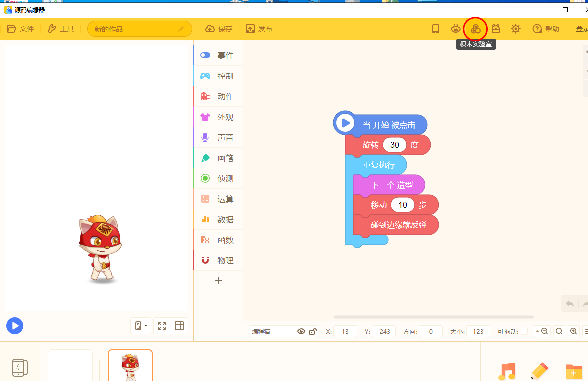
Task: Select the 动作 block category
Action: click(x=218, y=96)
